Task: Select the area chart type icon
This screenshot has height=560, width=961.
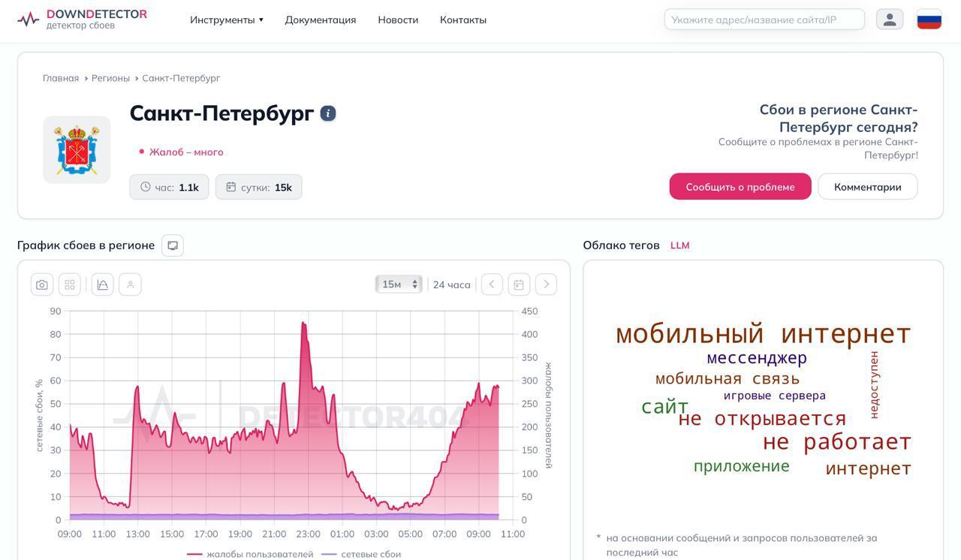Action: click(x=102, y=285)
